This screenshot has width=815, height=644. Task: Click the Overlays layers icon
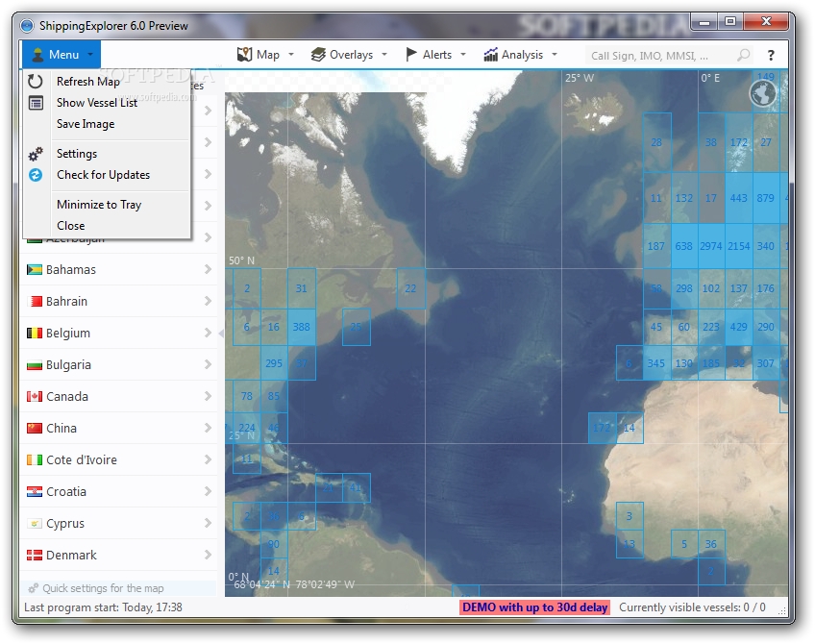click(318, 54)
